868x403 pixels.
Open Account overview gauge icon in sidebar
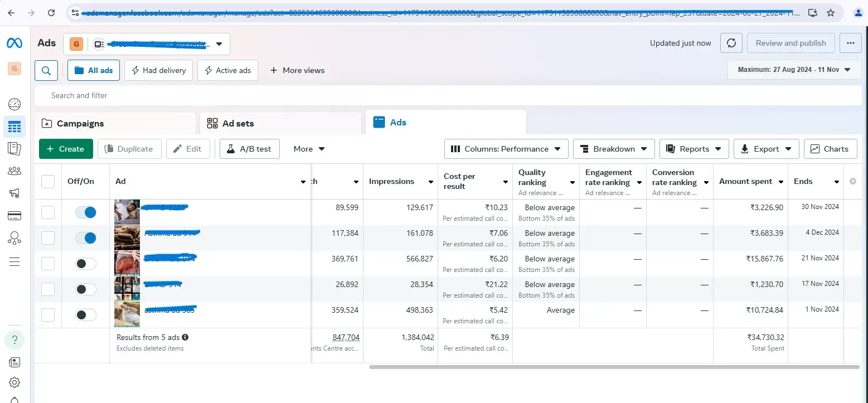point(14,104)
